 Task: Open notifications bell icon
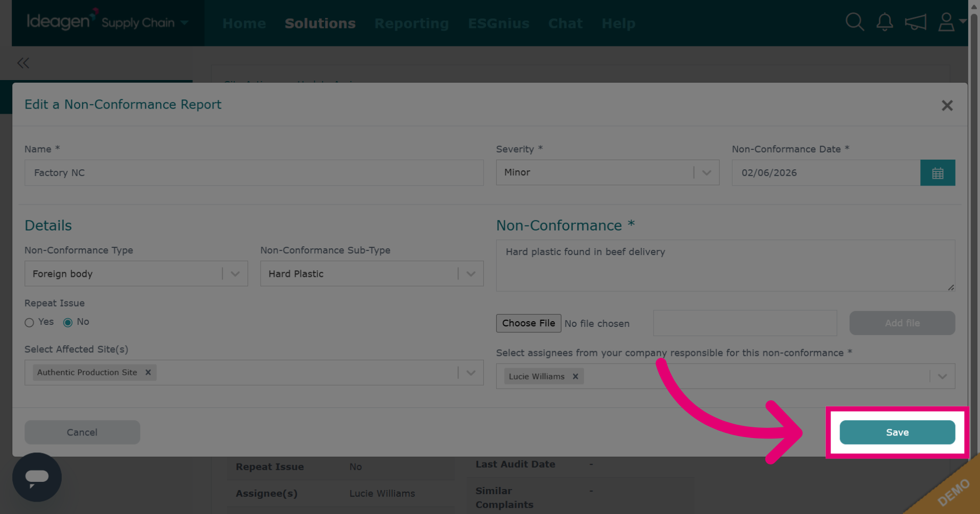885,22
